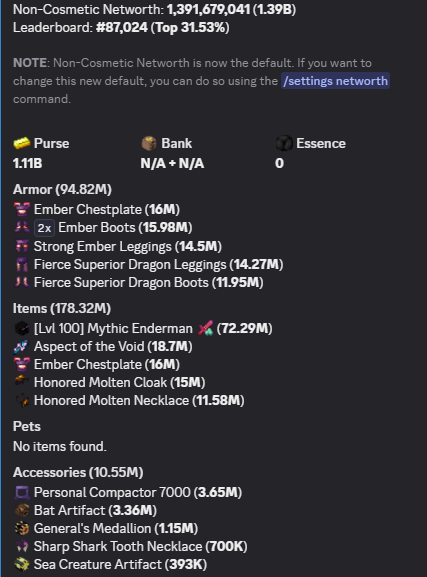Click the Mythic Enderman pet icon

(x=22, y=328)
